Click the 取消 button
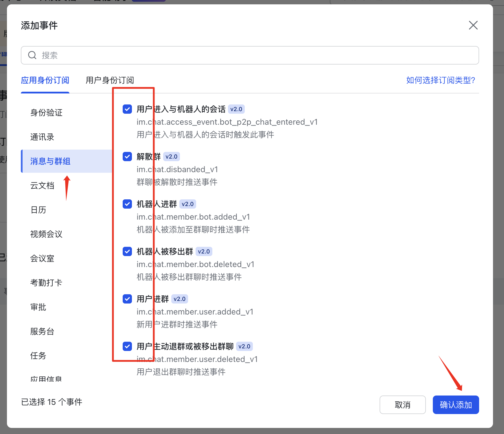Screen dimensions: 504x434 (402, 405)
